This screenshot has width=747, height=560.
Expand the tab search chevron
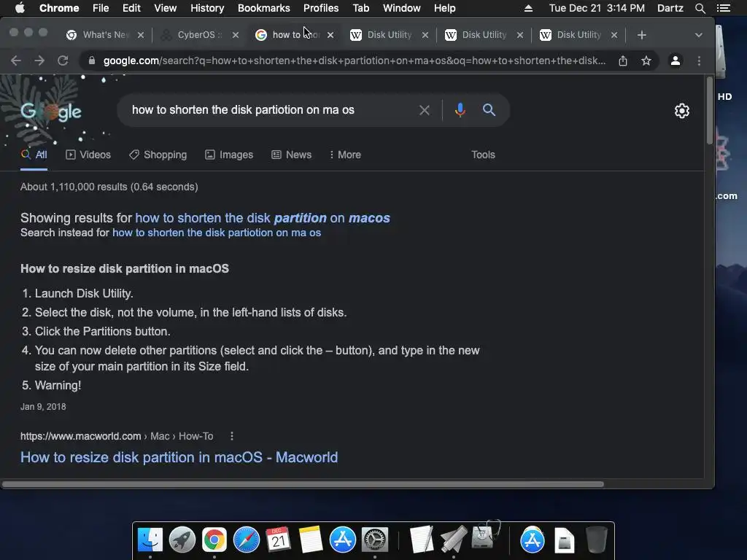coord(698,35)
